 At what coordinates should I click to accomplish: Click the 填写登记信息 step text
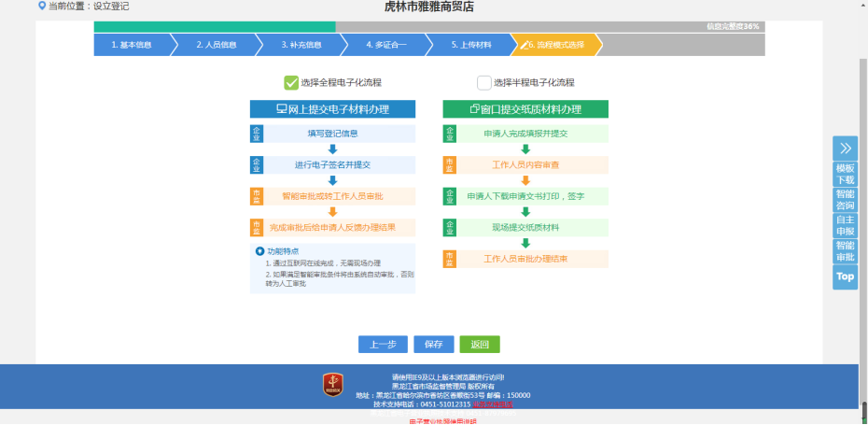pyautogui.click(x=332, y=134)
